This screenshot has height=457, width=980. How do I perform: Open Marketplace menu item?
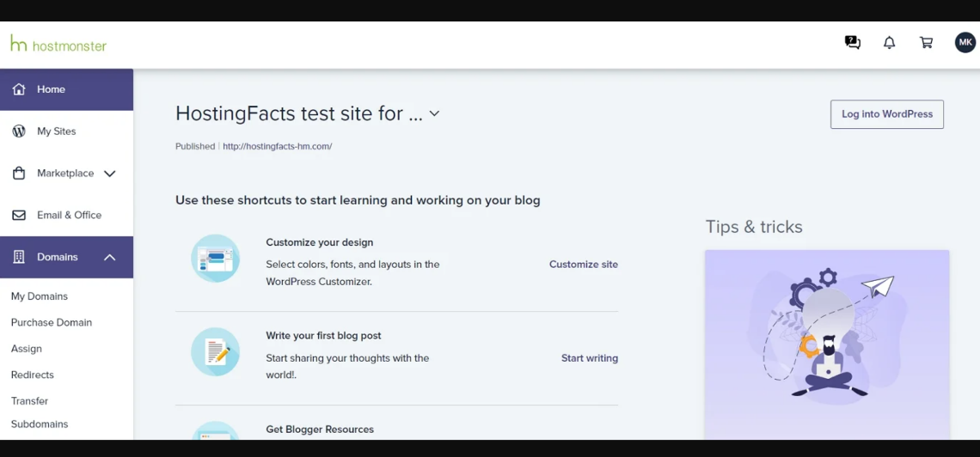coord(66,173)
